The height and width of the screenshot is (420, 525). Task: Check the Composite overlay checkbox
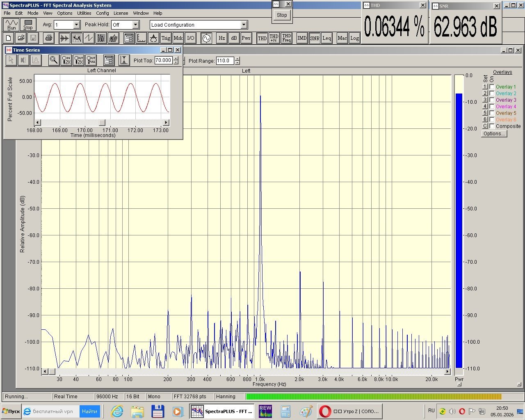492,126
